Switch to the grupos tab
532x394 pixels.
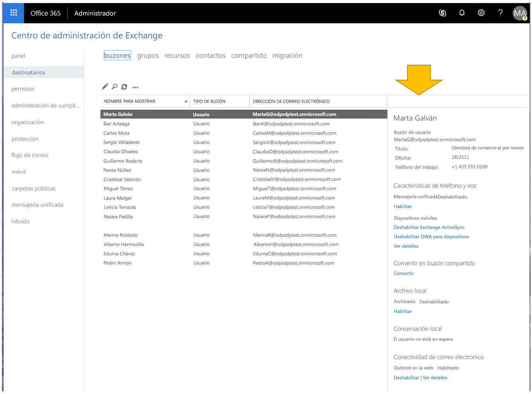coord(148,55)
